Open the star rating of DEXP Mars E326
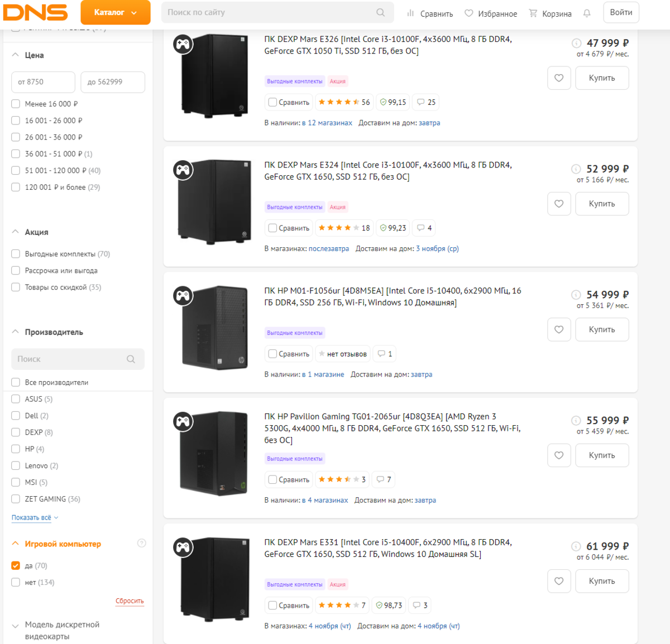Screen dimensions: 670x644 click(x=344, y=102)
